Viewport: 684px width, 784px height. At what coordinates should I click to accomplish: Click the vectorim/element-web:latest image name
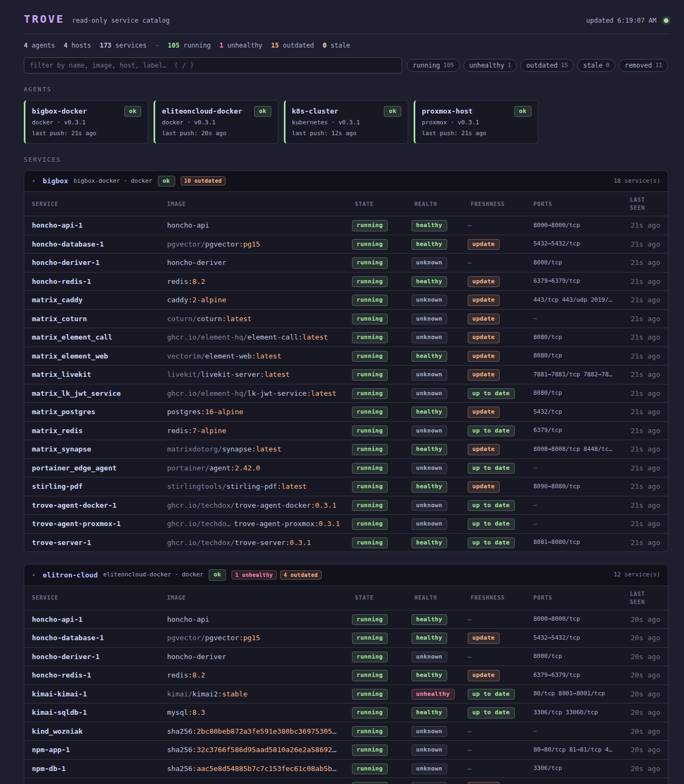(x=224, y=356)
